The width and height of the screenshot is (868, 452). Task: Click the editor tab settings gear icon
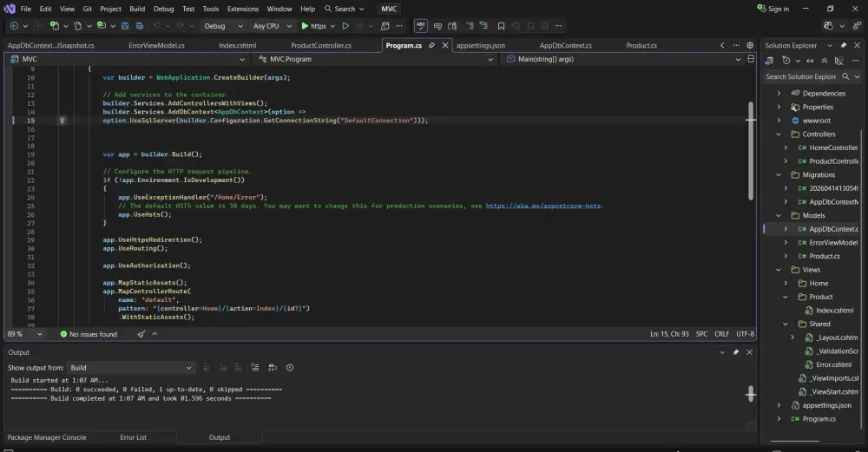coord(750,45)
